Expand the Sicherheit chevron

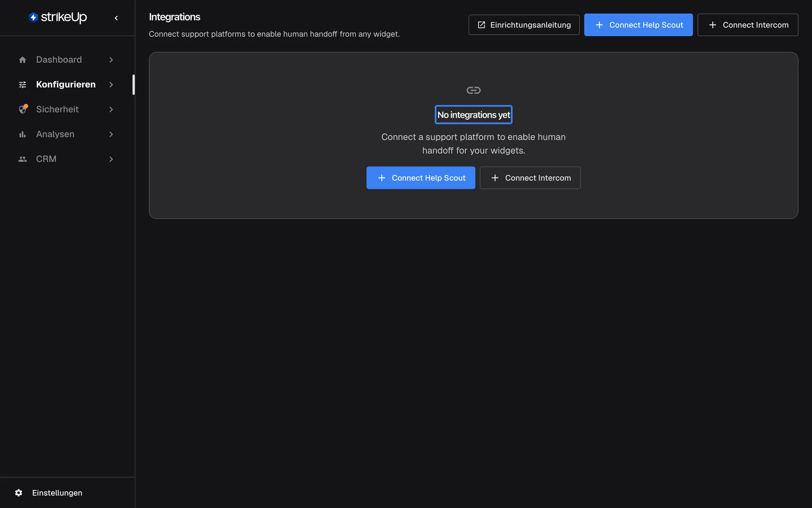click(111, 109)
